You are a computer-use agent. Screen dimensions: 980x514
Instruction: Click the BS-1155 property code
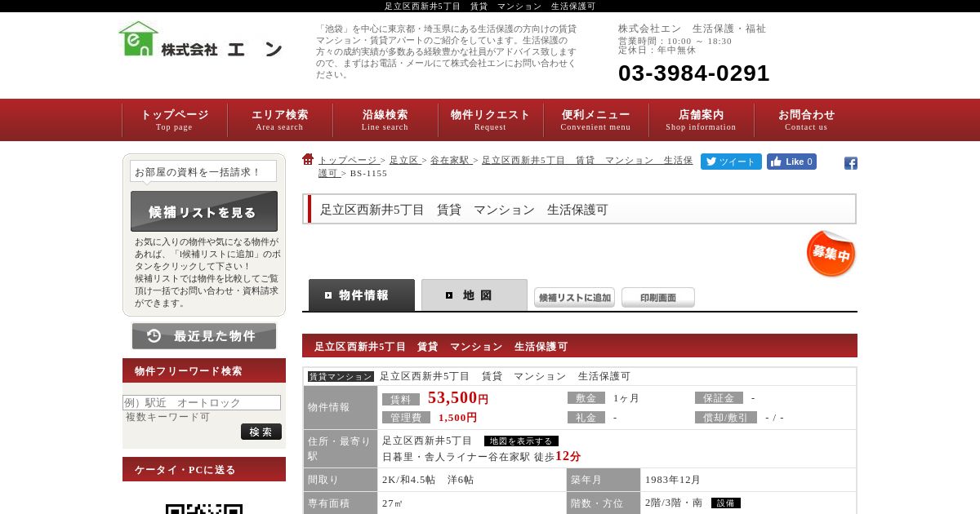click(369, 173)
